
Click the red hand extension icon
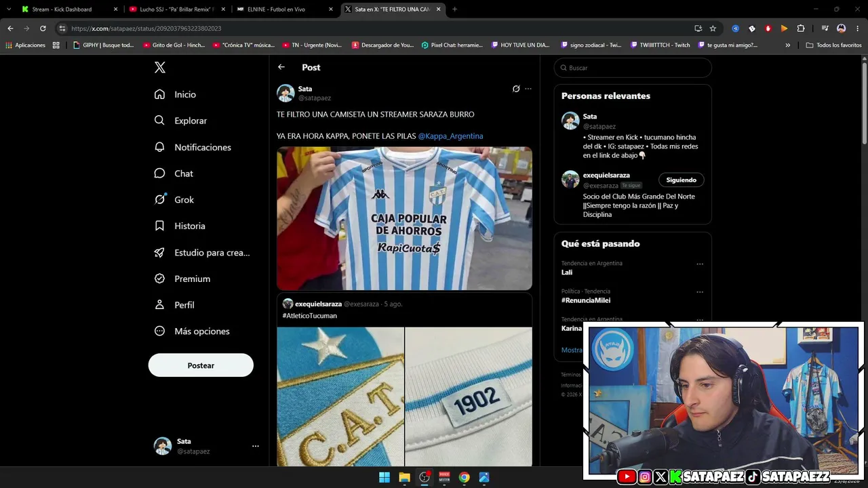768,28
